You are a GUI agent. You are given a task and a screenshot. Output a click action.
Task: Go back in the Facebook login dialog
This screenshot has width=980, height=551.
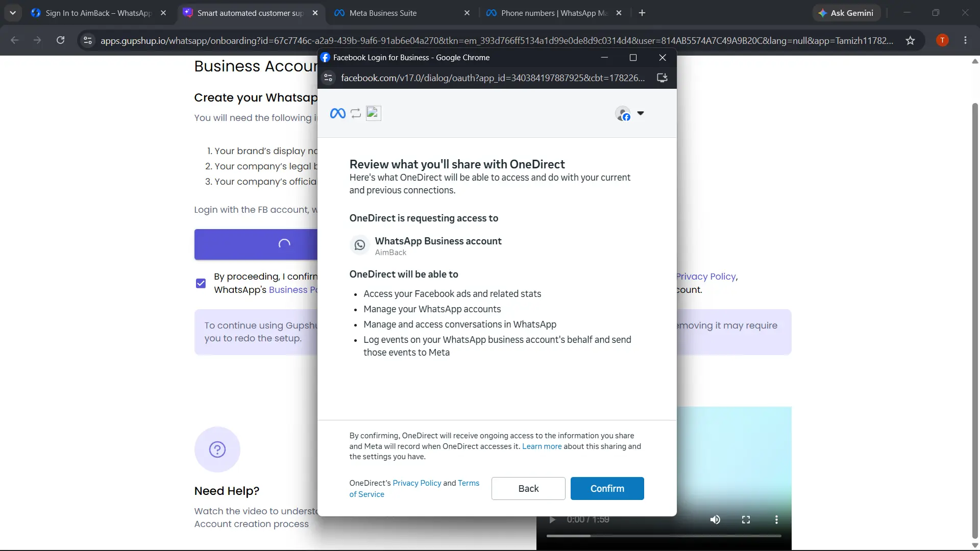[x=528, y=488]
